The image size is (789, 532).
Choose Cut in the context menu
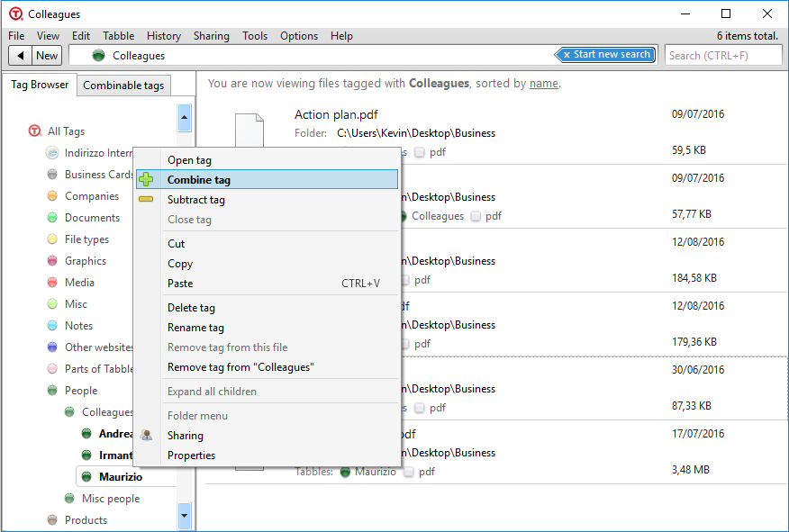pos(267,243)
